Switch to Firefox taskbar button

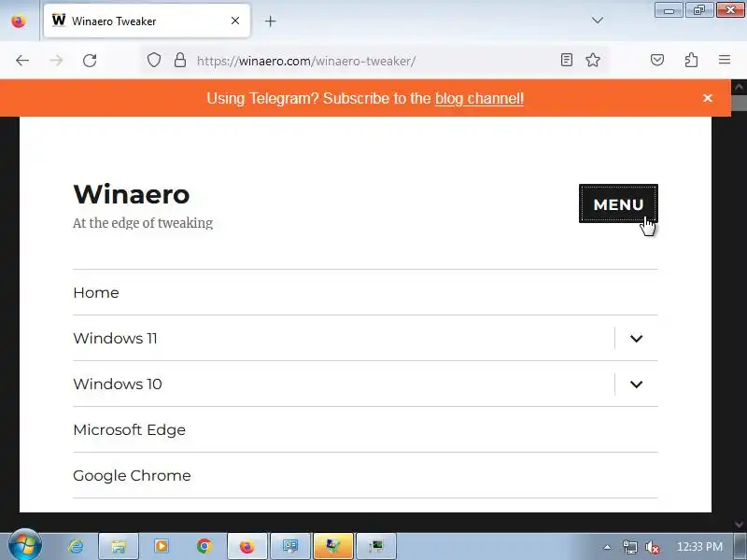point(247,546)
